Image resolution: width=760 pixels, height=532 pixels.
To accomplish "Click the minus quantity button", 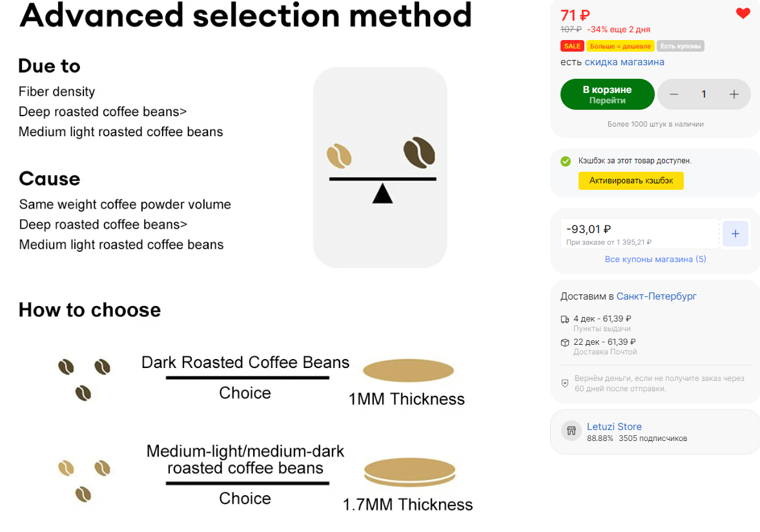I will coord(673,94).
